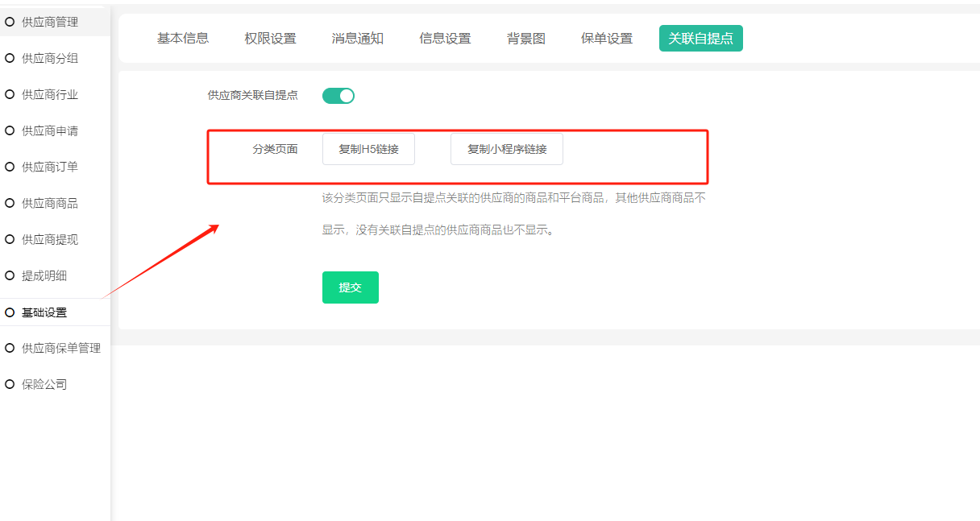Click the 复制H5链接 button
This screenshot has width=980, height=521.
click(368, 149)
